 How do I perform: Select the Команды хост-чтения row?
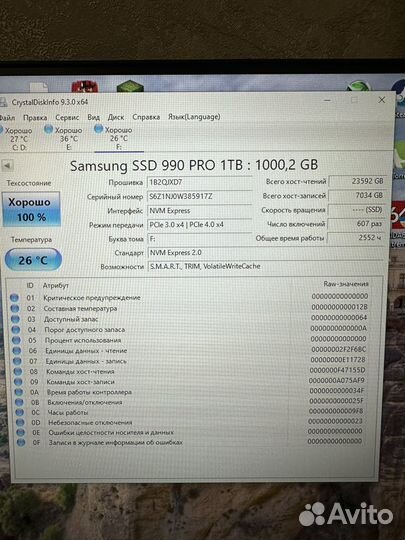pyautogui.click(x=189, y=371)
